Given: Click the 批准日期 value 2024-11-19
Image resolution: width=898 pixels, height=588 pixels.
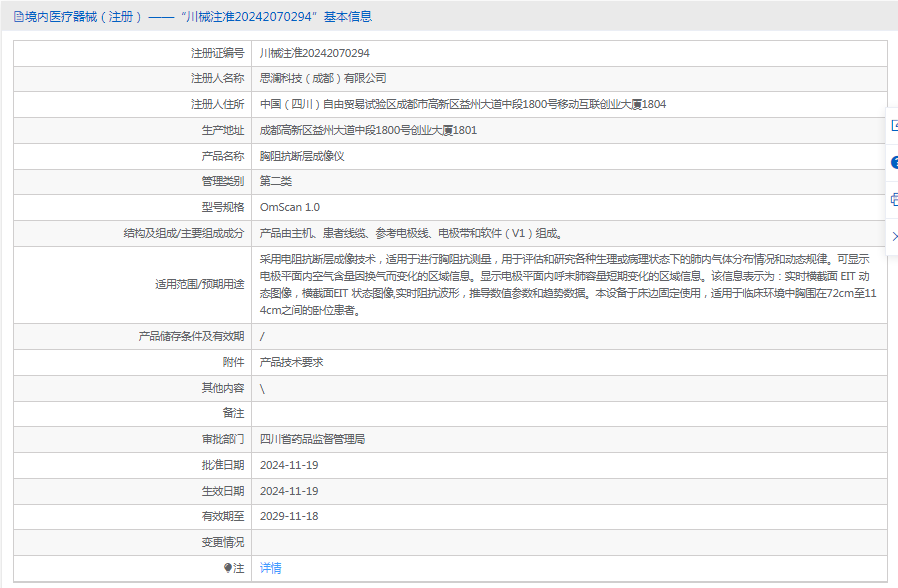Looking at the screenshot, I should point(289,465).
